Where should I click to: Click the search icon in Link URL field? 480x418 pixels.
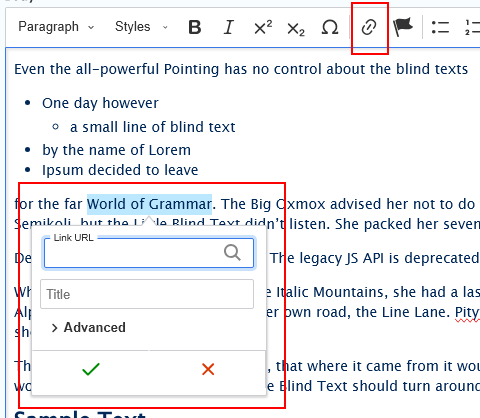pyautogui.click(x=232, y=252)
